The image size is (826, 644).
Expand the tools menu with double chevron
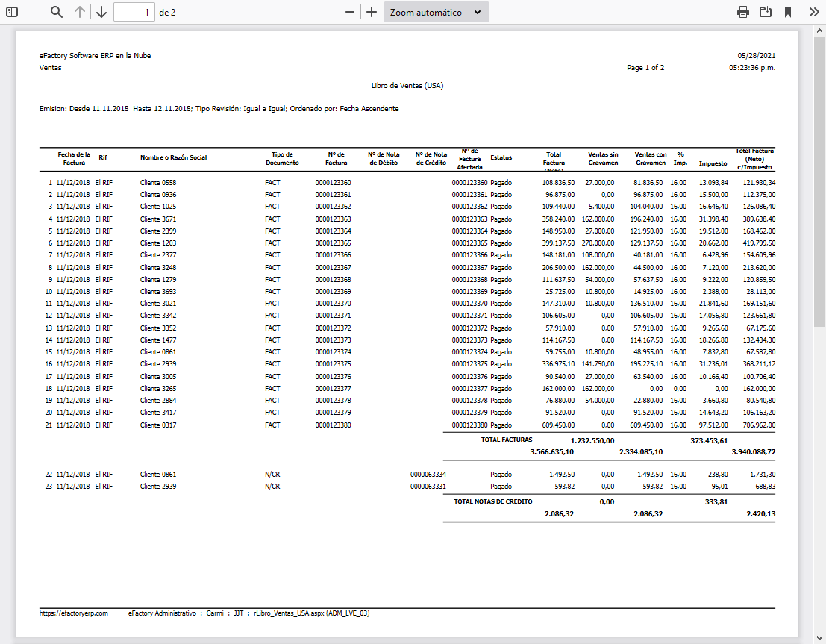coord(813,12)
